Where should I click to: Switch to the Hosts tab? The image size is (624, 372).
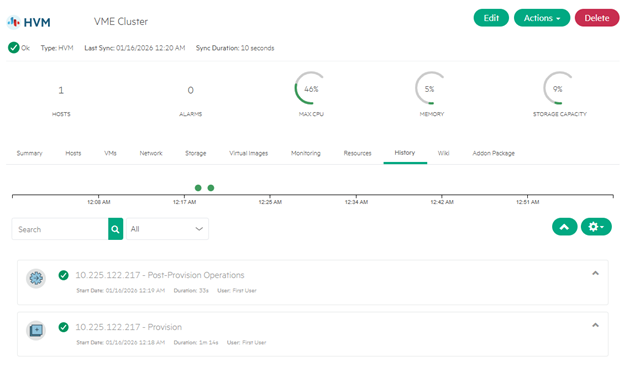coord(73,153)
